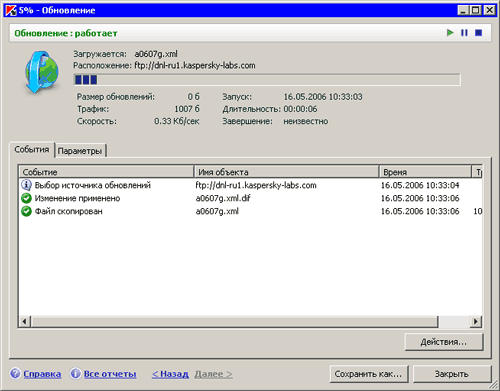Sort by Имя объекта column header

[x=286, y=172]
